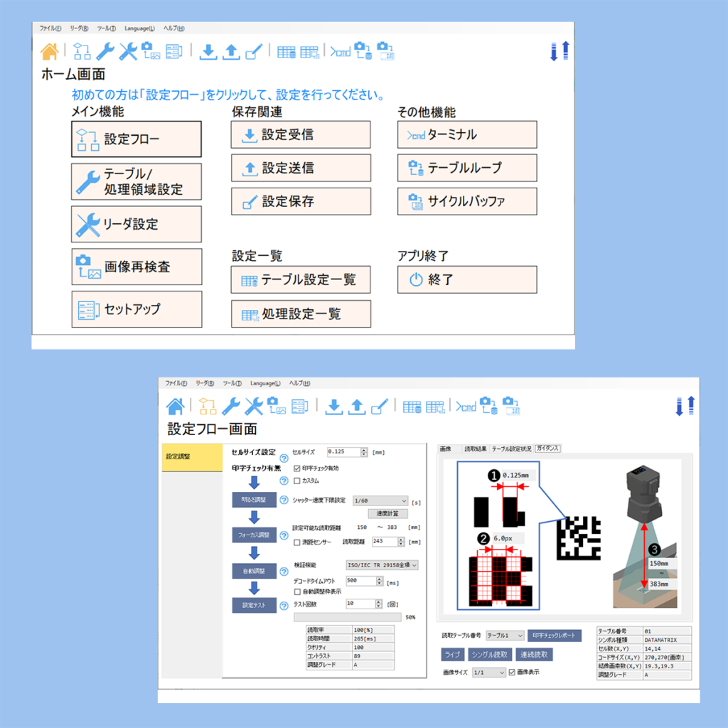Toggle the 画像表示 checkbox
This screenshot has width=728, height=728.
pyautogui.click(x=512, y=672)
